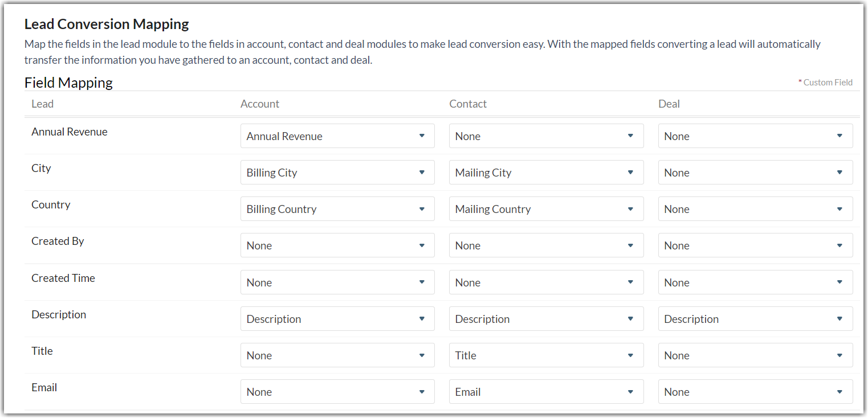The image size is (868, 418).
Task: Open the Contact Title mapping dropdown
Action: point(546,355)
